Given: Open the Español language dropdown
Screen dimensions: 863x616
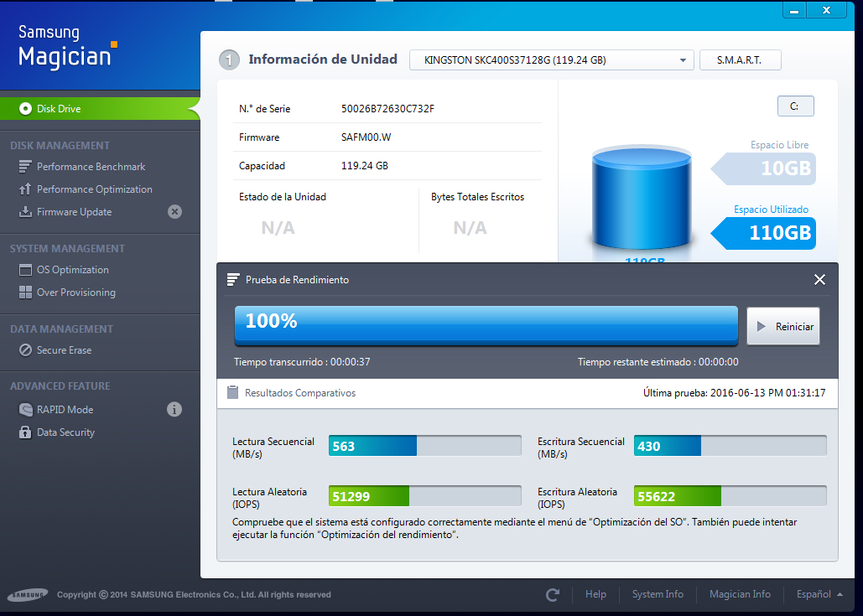Looking at the screenshot, I should pyautogui.click(x=819, y=594).
